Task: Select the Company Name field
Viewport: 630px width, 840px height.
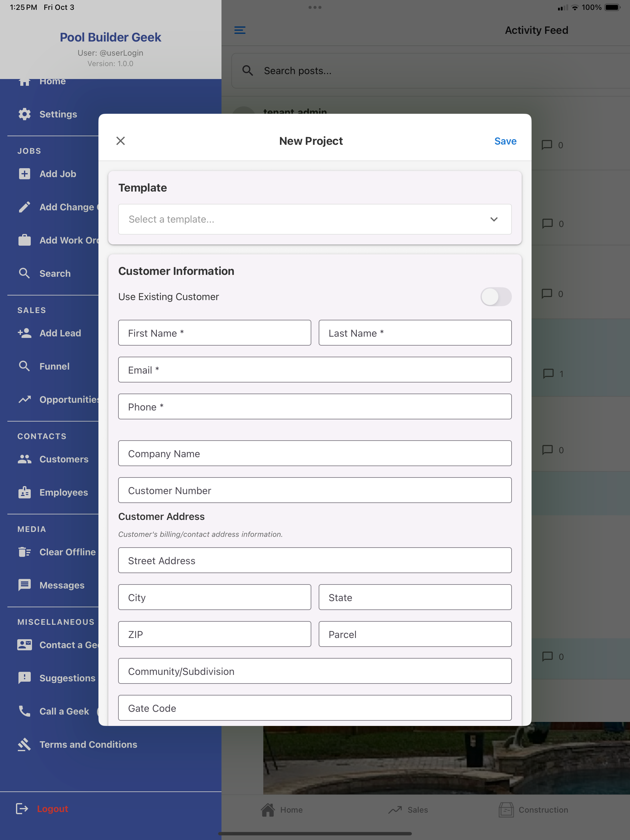Action: click(315, 453)
